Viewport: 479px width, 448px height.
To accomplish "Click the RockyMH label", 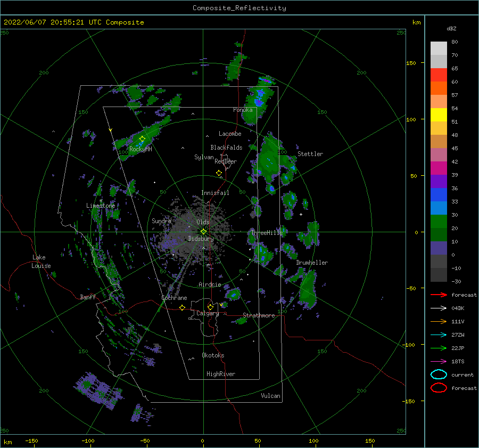I will pyautogui.click(x=141, y=149).
